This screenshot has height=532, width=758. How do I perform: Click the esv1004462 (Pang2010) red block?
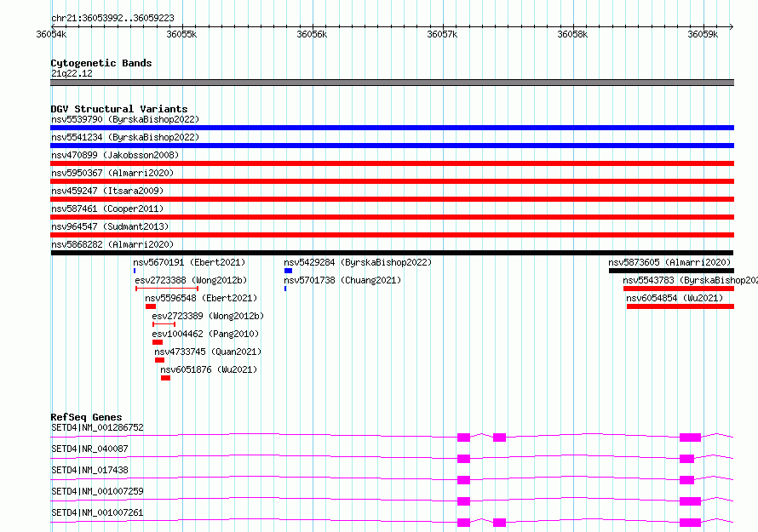(158, 342)
